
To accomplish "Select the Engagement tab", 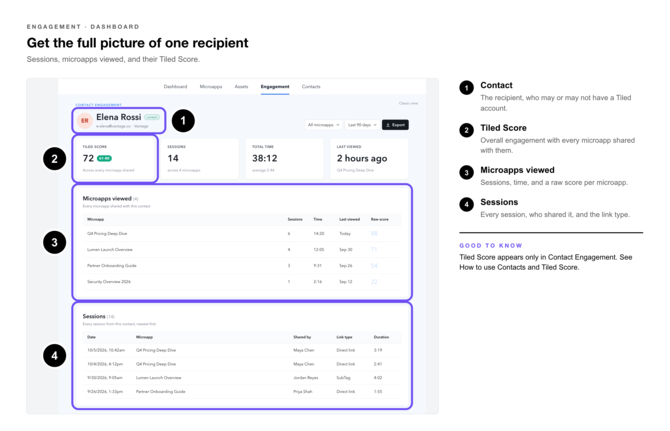I will [x=275, y=87].
